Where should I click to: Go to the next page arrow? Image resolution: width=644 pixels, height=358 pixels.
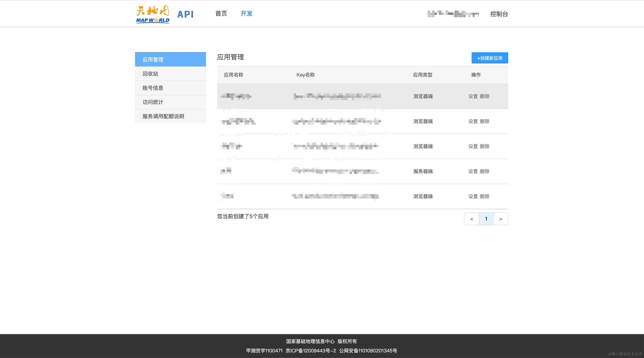tap(500, 219)
